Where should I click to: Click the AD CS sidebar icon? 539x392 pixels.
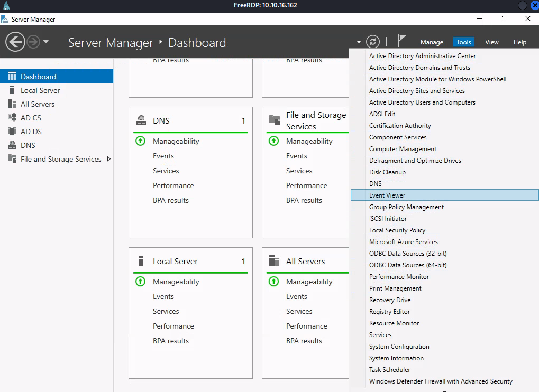coord(12,117)
